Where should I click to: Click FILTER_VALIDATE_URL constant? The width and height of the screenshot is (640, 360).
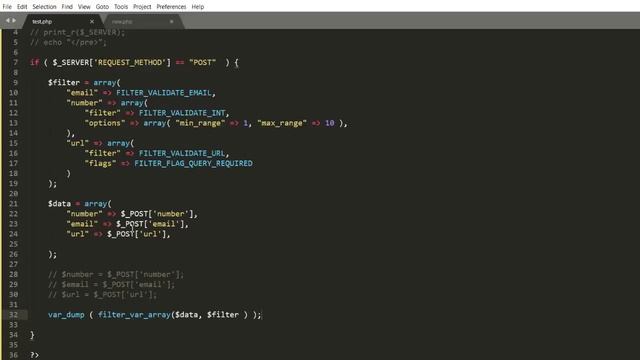point(182,153)
